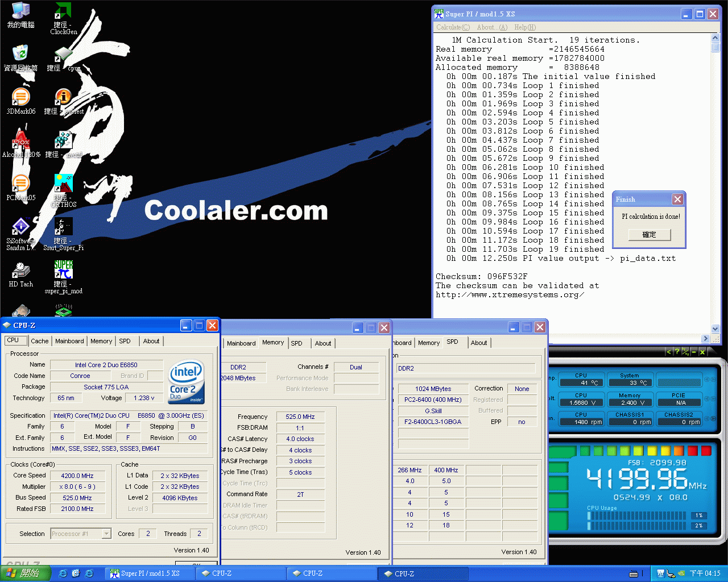
Task: Click the '<' collapse icon on the monitoring widget
Action: (x=669, y=352)
